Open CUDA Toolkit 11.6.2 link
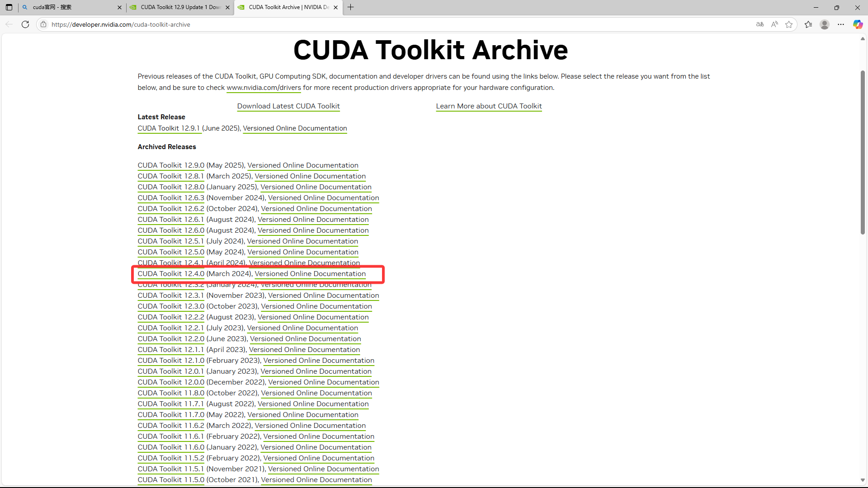This screenshot has width=868, height=488. click(171, 426)
